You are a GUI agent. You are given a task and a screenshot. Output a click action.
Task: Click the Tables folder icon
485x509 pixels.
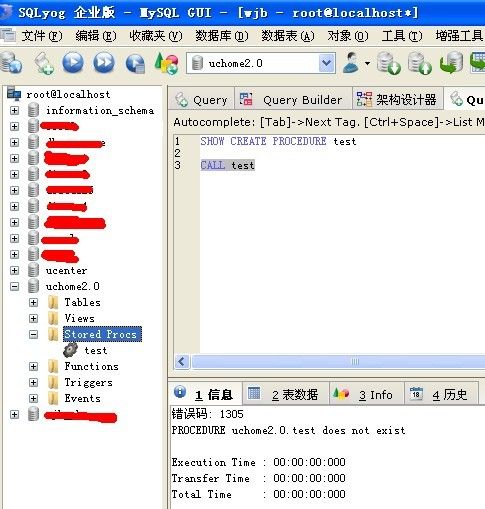click(x=53, y=302)
